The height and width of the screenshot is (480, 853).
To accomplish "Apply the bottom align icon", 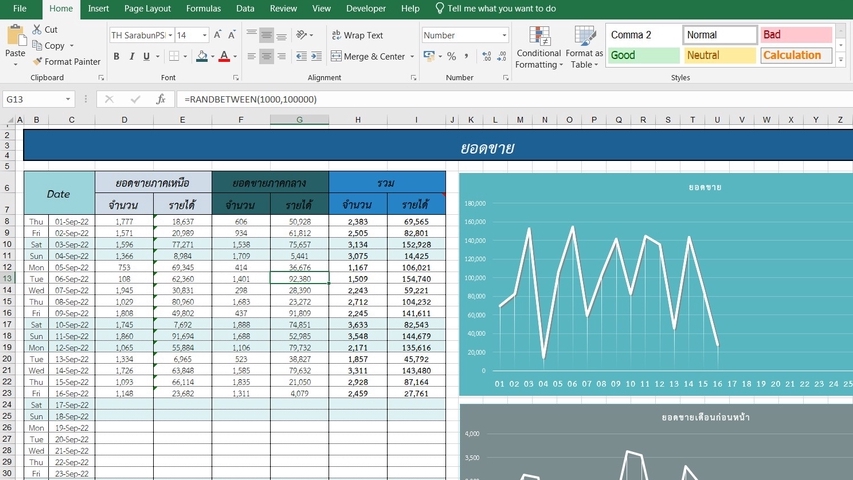I will point(281,35).
